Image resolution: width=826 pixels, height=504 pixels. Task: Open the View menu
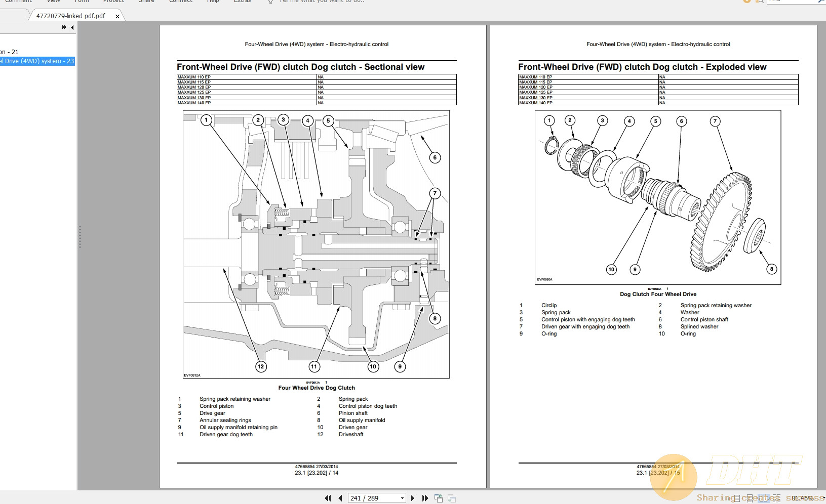[x=53, y=2]
